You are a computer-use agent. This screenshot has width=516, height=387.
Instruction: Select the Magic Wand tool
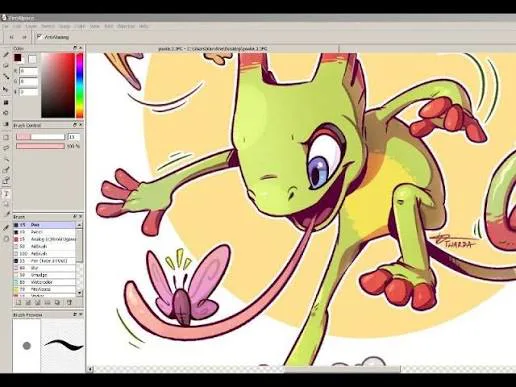click(6, 159)
